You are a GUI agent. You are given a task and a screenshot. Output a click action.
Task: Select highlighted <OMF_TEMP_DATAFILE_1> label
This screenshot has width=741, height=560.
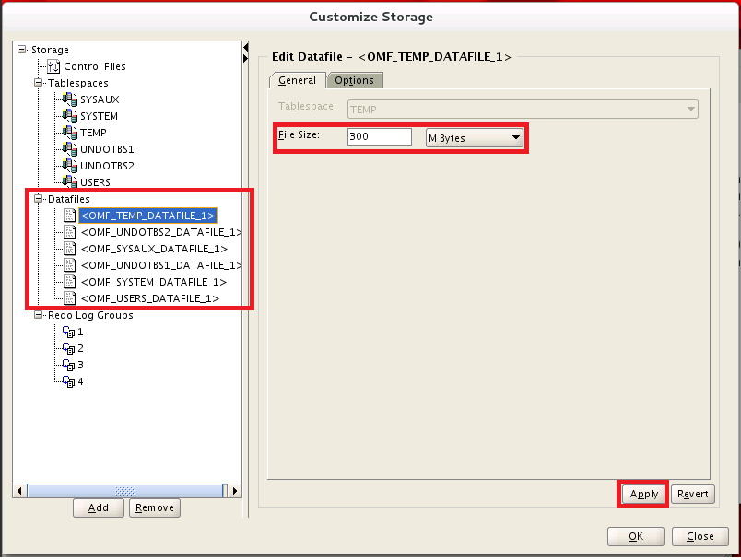pos(147,216)
